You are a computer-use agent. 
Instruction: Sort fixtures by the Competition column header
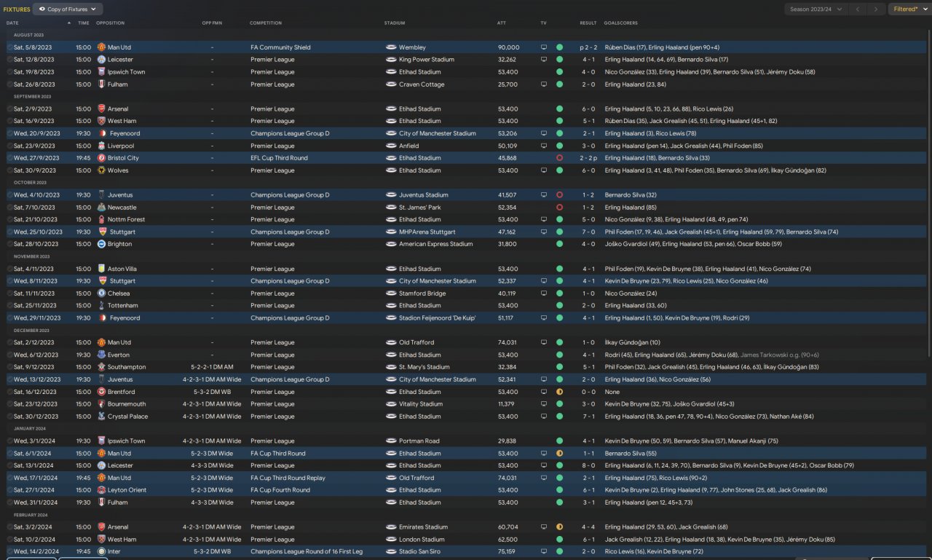(x=266, y=23)
